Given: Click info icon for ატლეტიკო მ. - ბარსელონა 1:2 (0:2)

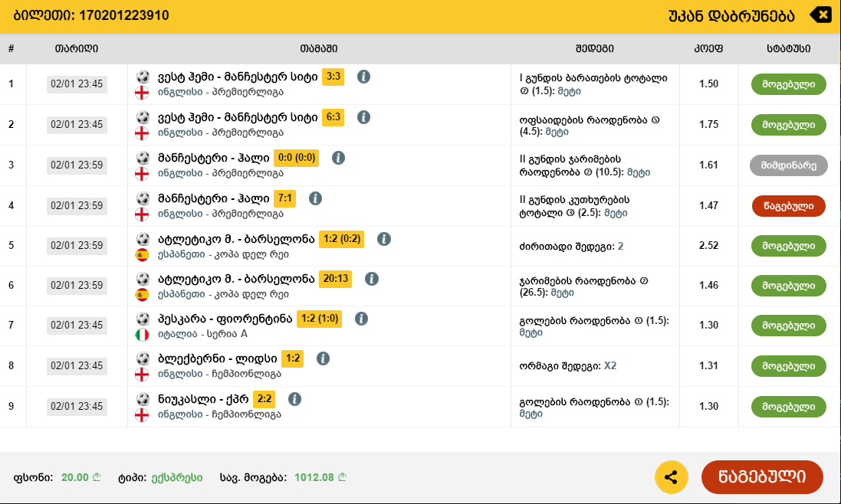Looking at the screenshot, I should [384, 239].
